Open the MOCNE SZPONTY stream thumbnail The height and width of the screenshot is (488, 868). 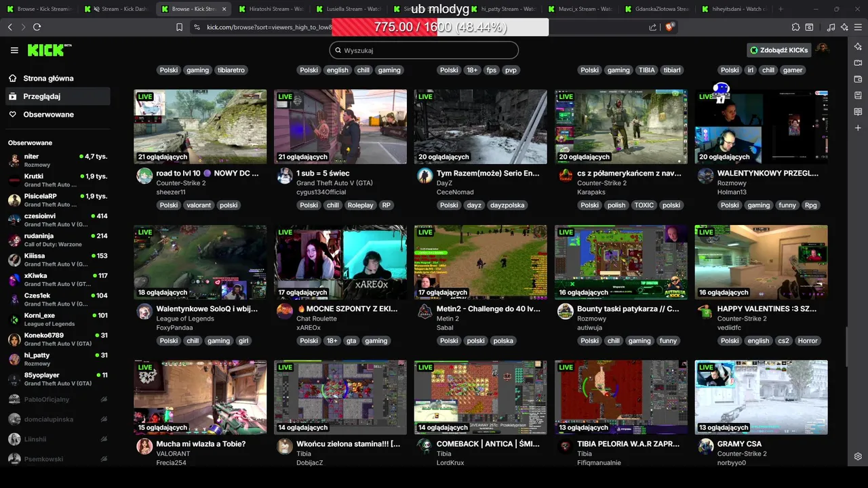click(x=340, y=262)
